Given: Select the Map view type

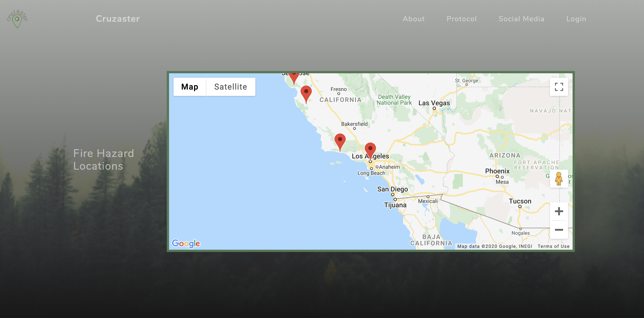Looking at the screenshot, I should pos(190,87).
